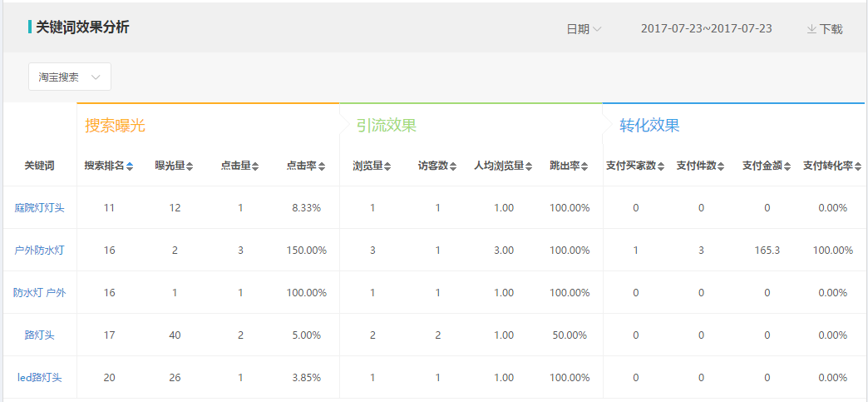Click 点击量 value in led路灯头 row
Screen dimensions: 868x402
click(x=240, y=378)
